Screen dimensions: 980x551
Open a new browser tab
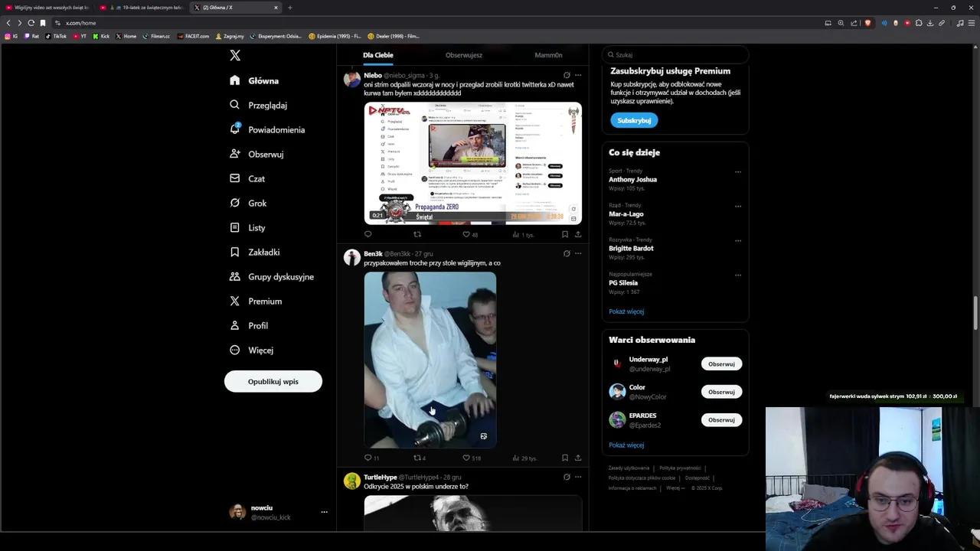coord(290,8)
